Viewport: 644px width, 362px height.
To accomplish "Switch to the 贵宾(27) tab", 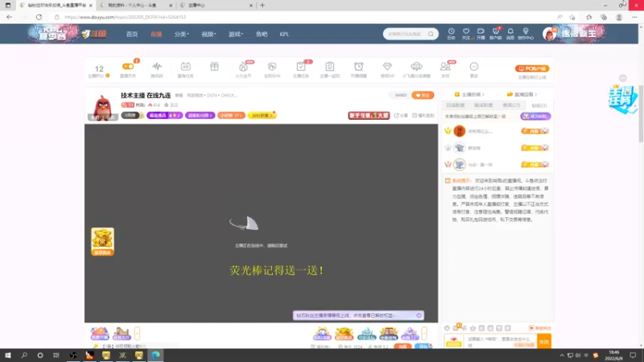I will (511, 105).
